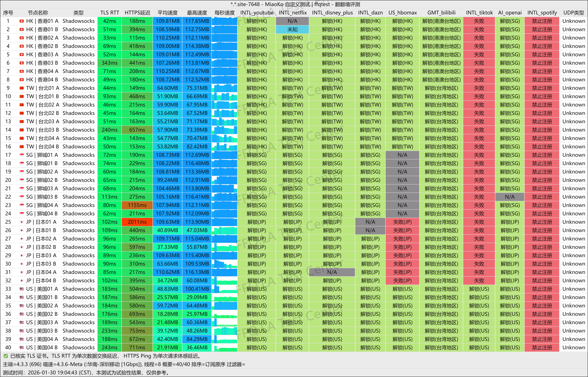This screenshot has width=588, height=377.
Task: Click the HTTPS延迟 column header
Action: tap(137, 13)
